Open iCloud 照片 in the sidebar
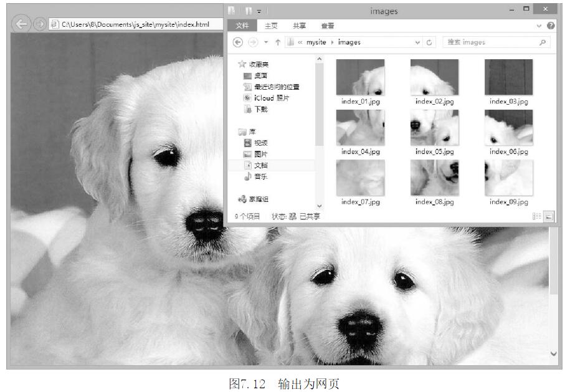The height and width of the screenshot is (392, 570). click(272, 98)
